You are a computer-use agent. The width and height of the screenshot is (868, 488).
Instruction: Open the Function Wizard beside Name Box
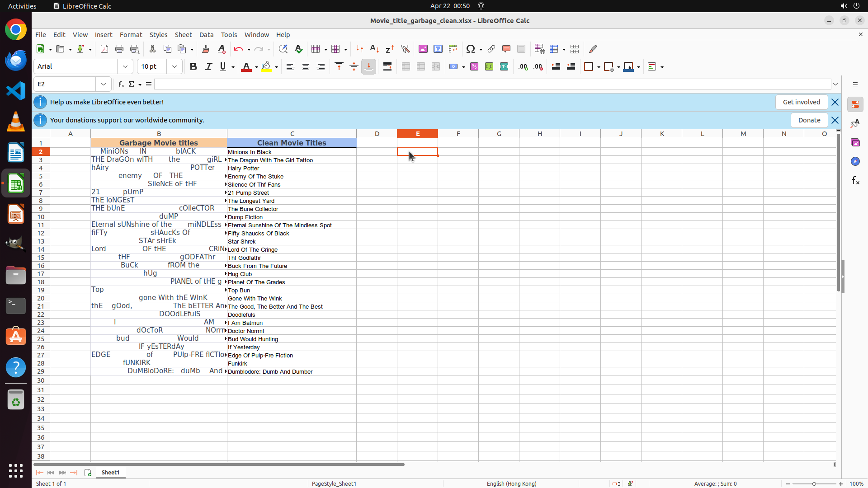(121, 84)
